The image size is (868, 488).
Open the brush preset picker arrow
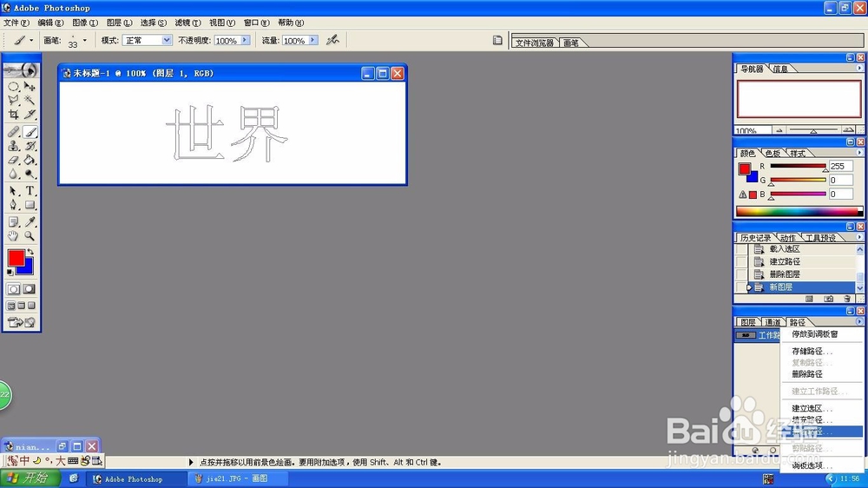[85, 41]
